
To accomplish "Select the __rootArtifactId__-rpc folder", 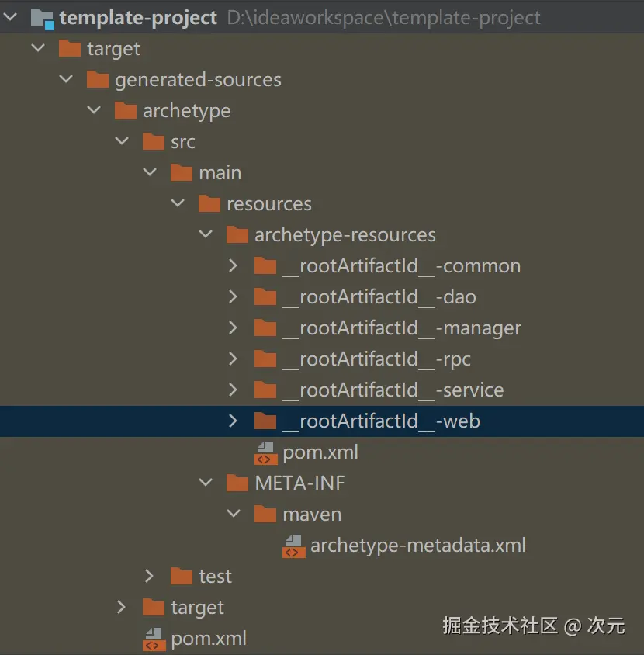I will coord(377,359).
